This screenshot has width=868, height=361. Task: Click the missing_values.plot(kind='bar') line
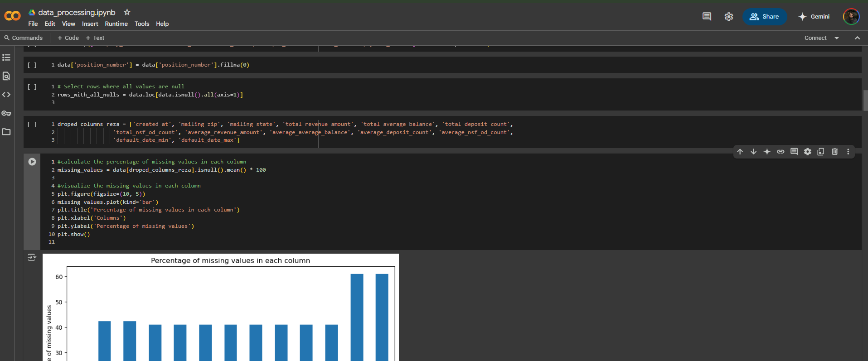click(108, 202)
